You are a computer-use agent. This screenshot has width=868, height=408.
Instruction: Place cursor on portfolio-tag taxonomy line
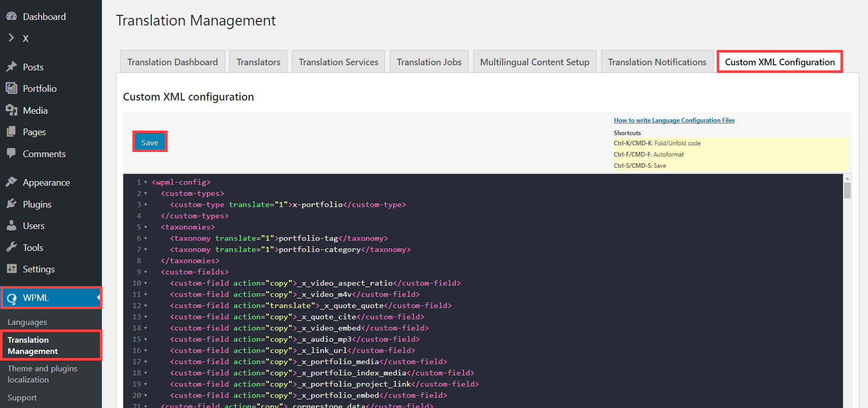(x=279, y=238)
